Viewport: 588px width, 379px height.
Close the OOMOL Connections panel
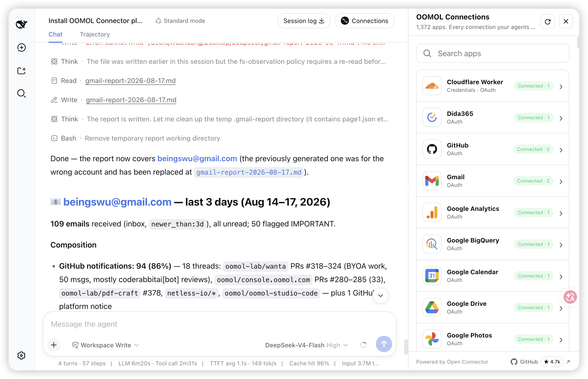(566, 22)
